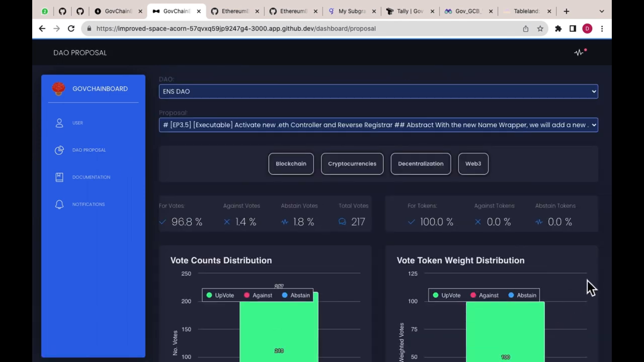Click the browser forward arrow
644x362 pixels.
(56, 29)
